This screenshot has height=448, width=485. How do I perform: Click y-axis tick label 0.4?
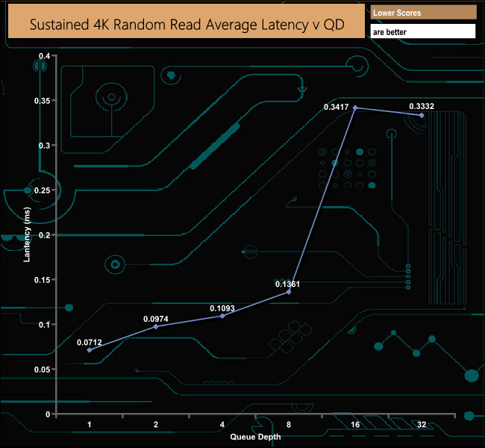pos(44,56)
